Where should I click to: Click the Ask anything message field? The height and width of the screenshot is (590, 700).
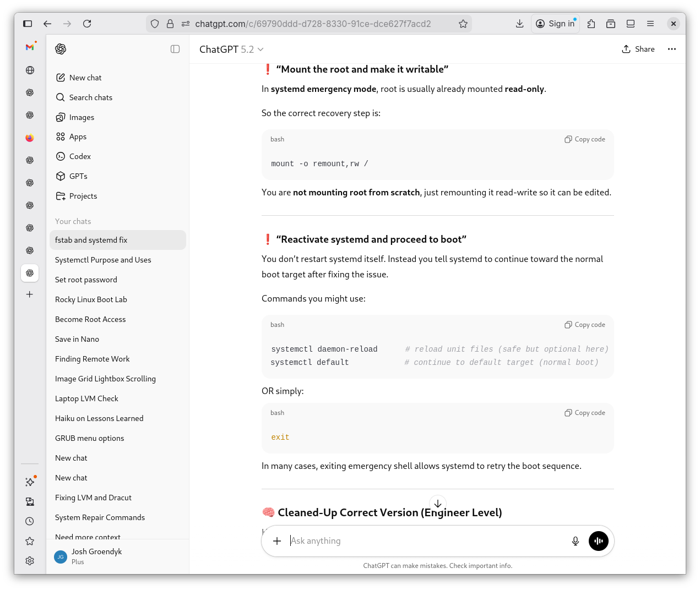pyautogui.click(x=424, y=541)
